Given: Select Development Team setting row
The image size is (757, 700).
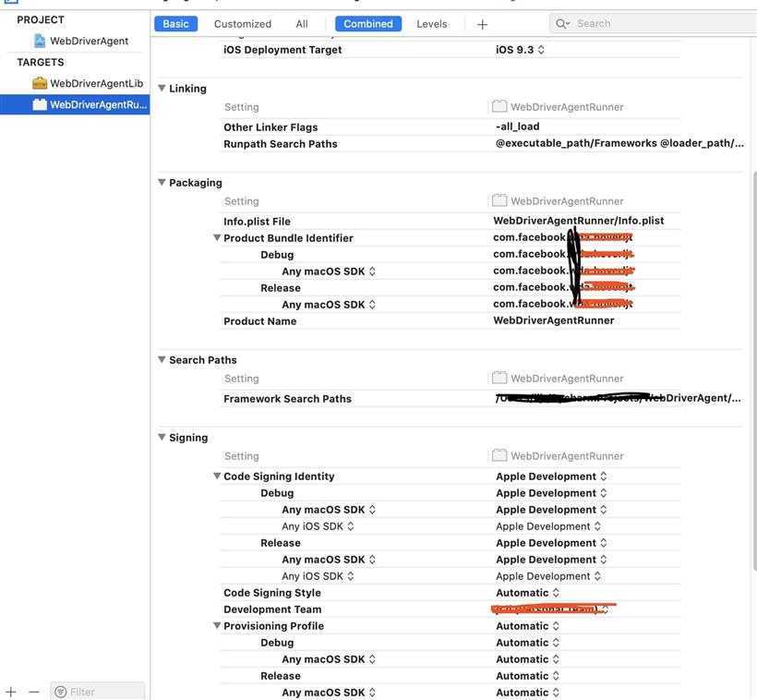Looking at the screenshot, I should [272, 609].
